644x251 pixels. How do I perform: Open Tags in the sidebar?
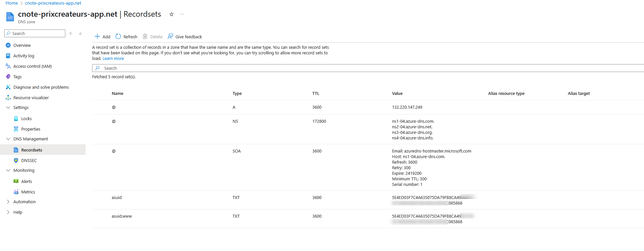click(17, 77)
